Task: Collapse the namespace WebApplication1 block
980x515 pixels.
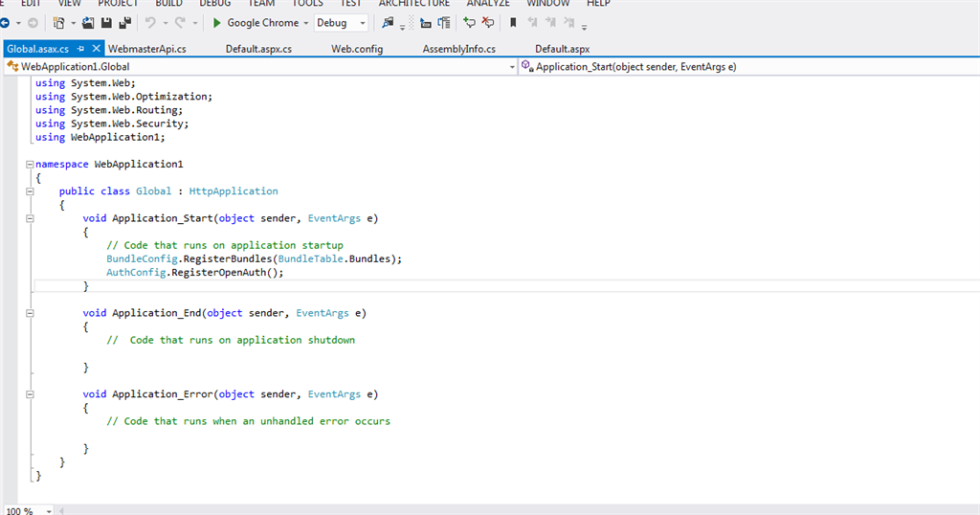Action: [30, 165]
